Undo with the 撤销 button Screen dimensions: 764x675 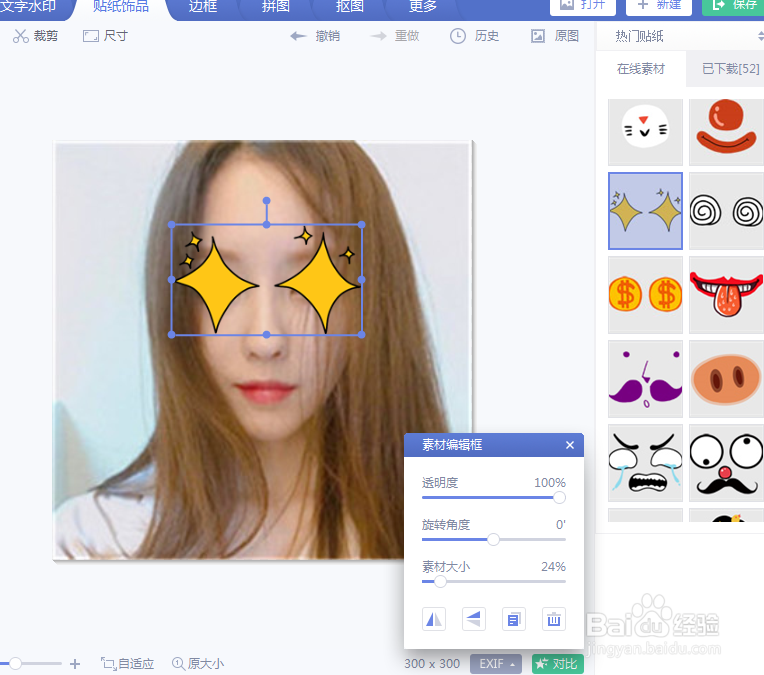[315, 36]
